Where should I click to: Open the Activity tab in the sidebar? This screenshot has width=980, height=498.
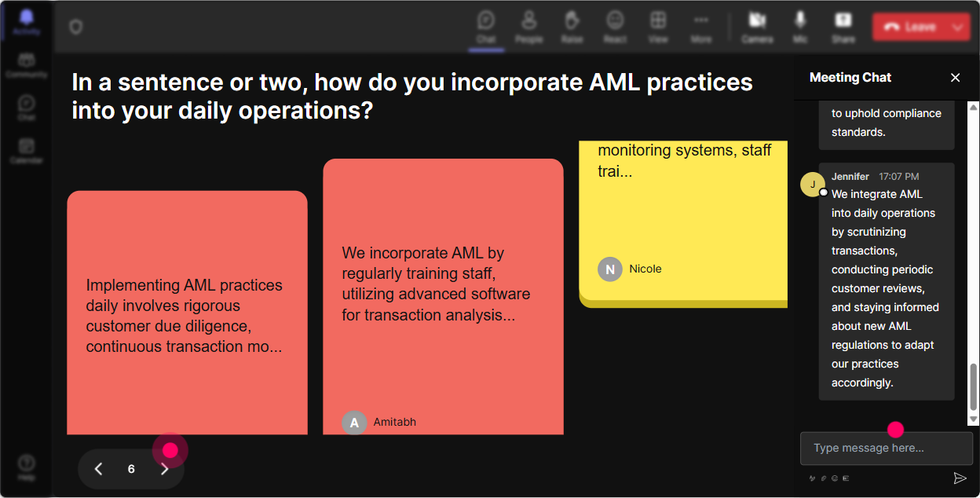click(x=27, y=24)
